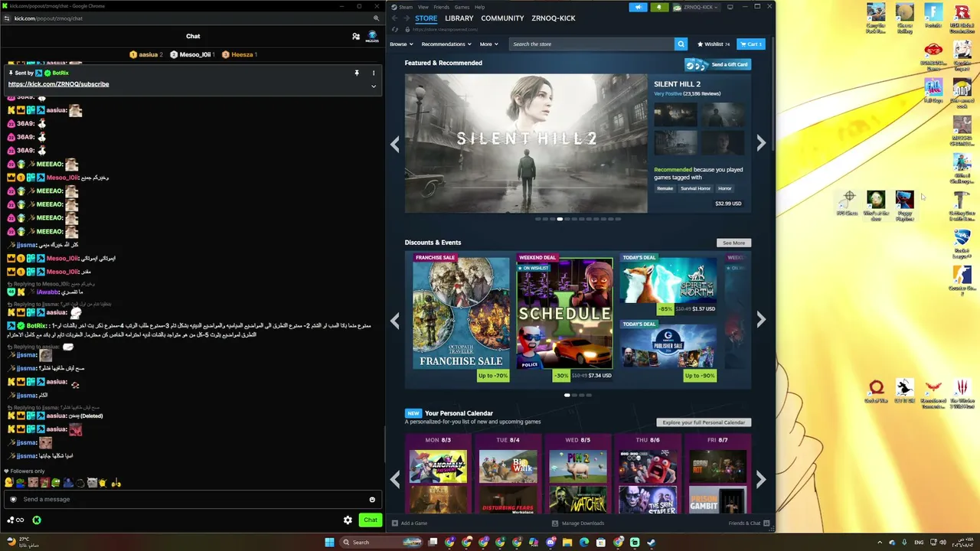Click the Windows Start button
980x551 pixels.
tap(330, 542)
